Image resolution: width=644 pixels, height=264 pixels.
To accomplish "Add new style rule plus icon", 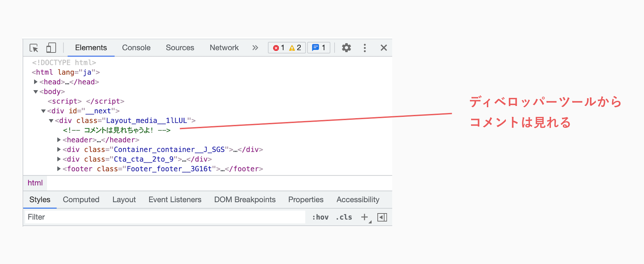I will coord(365,217).
